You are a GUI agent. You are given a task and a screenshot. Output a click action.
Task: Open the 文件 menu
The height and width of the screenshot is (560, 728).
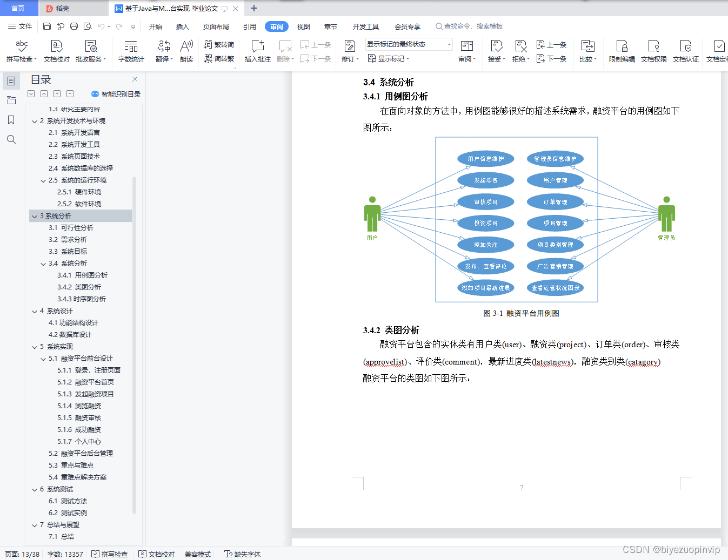pyautogui.click(x=20, y=26)
